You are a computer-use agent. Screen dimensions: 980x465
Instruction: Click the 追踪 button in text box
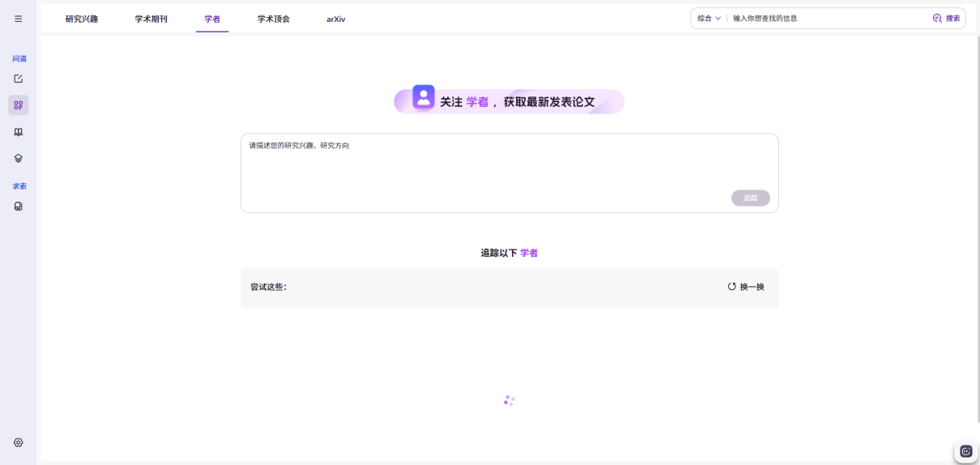coord(751,198)
